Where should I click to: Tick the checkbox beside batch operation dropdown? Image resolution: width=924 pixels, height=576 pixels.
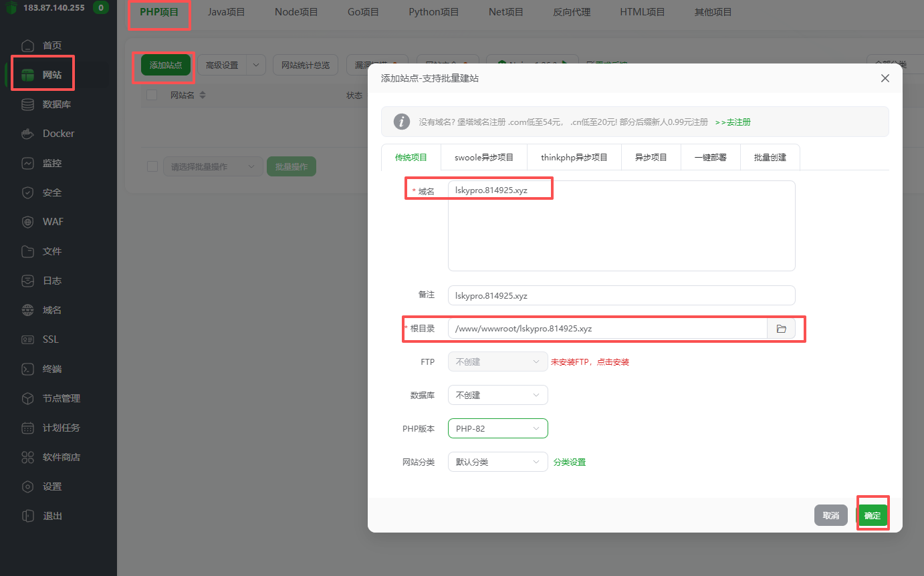click(152, 166)
